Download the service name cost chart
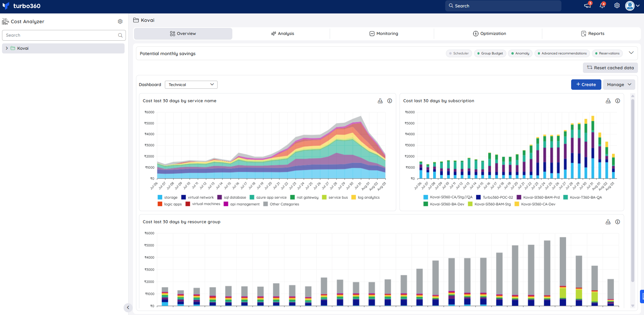Viewport: 644px width, 315px height. click(x=380, y=101)
